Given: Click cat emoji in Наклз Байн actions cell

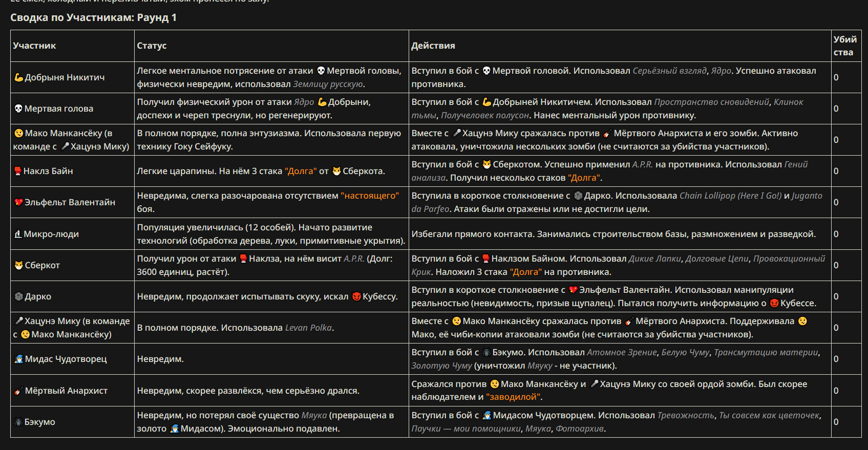Looking at the screenshot, I should coord(487,164).
